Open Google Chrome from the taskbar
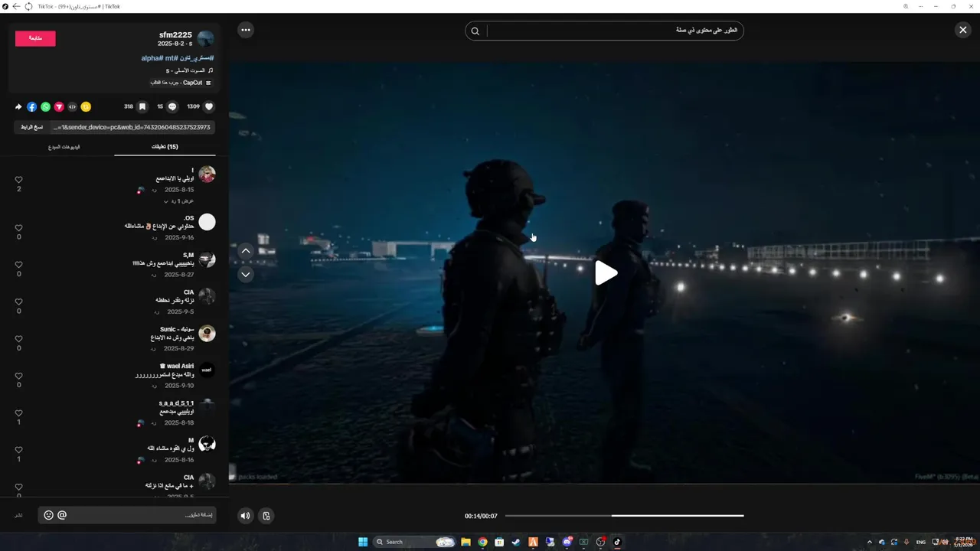The height and width of the screenshot is (551, 980). (482, 542)
